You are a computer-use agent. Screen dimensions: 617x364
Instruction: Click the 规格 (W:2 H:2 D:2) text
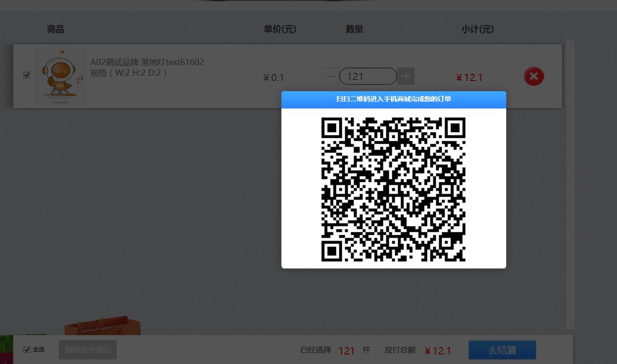129,73
